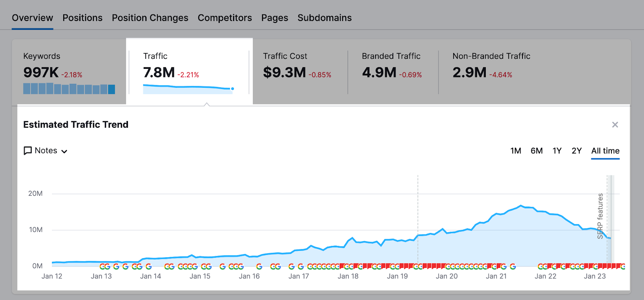Click the SERP features marker label
644x300 pixels.
(x=600, y=216)
